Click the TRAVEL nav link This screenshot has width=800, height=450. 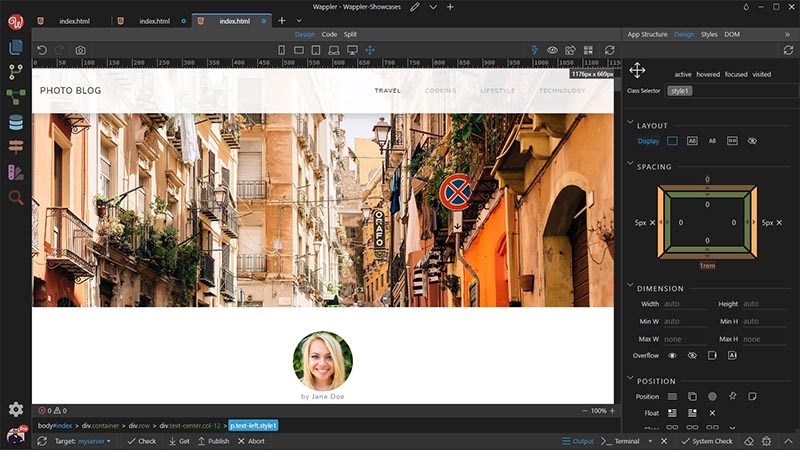click(387, 91)
